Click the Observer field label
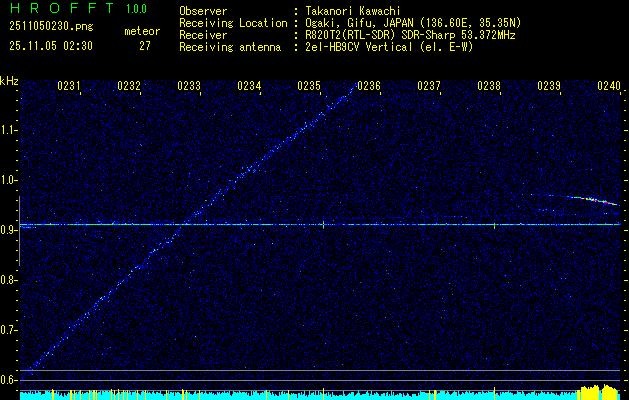 [203, 11]
